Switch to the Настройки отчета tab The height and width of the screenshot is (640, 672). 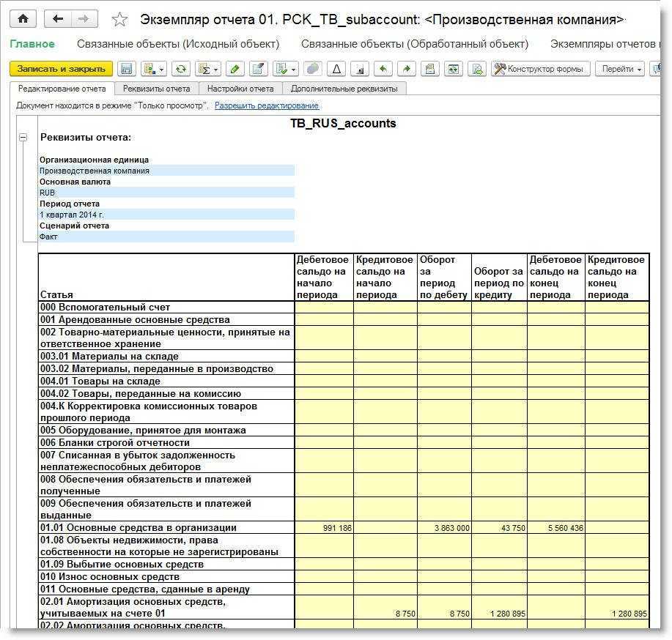click(240, 89)
